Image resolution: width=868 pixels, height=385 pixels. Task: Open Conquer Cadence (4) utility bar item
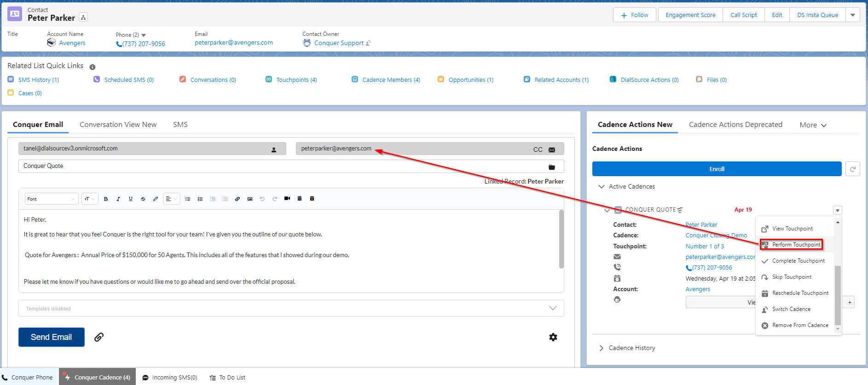point(98,377)
